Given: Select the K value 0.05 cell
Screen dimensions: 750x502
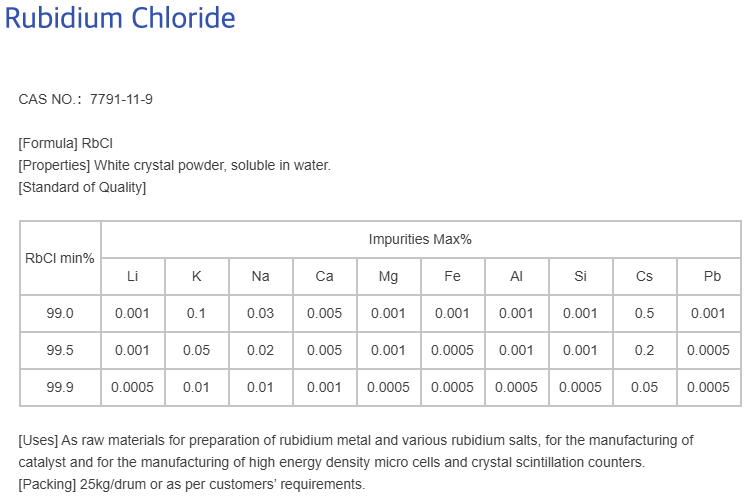Looking at the screenshot, I should 197,350.
